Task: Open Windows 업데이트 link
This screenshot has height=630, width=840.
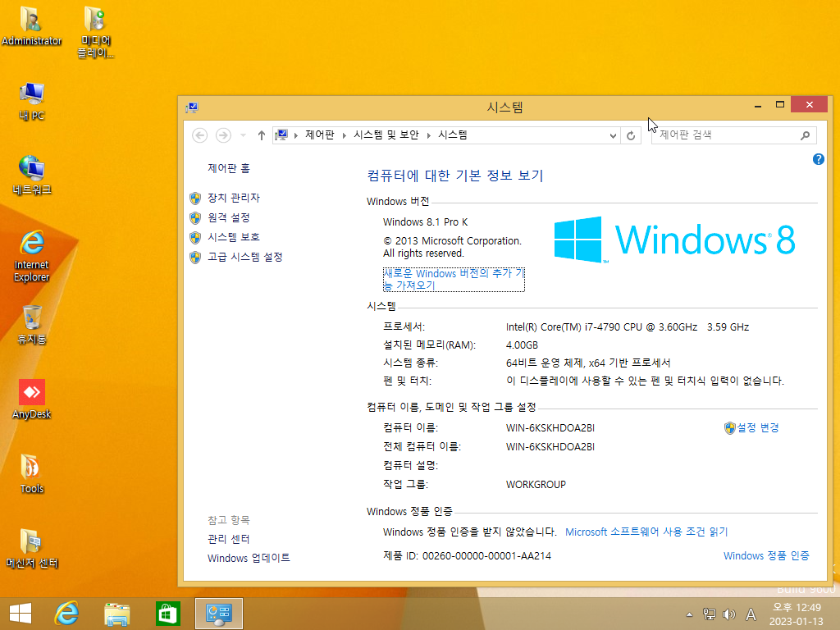Action: [x=249, y=558]
